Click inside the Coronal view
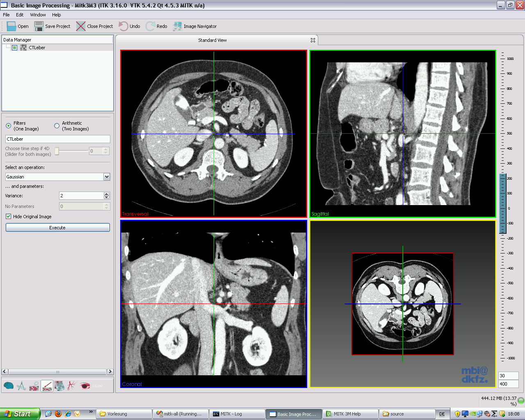 (214, 304)
